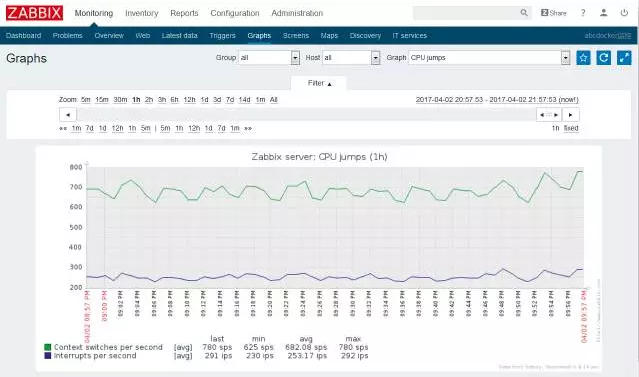Add graph to favourites star icon

(x=583, y=58)
